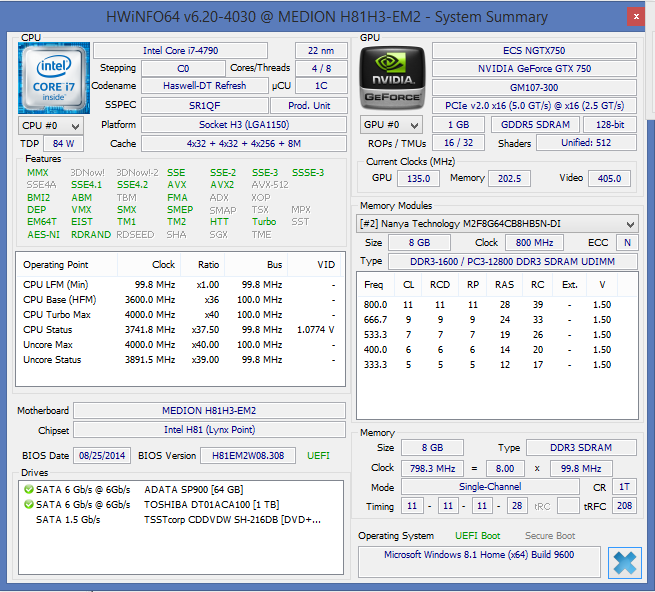The image size is (655, 592).
Task: Click the 128-bit bus width field
Action: 610,124
